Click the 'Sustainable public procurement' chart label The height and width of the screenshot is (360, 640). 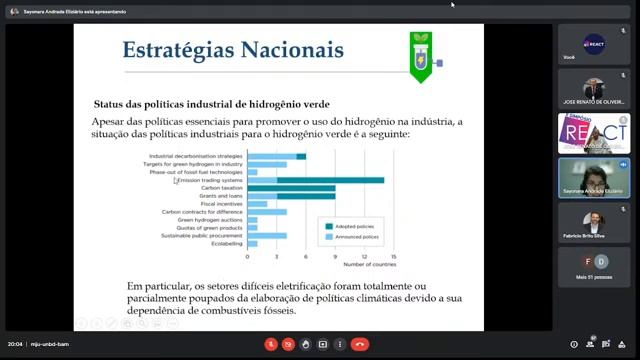click(202, 236)
